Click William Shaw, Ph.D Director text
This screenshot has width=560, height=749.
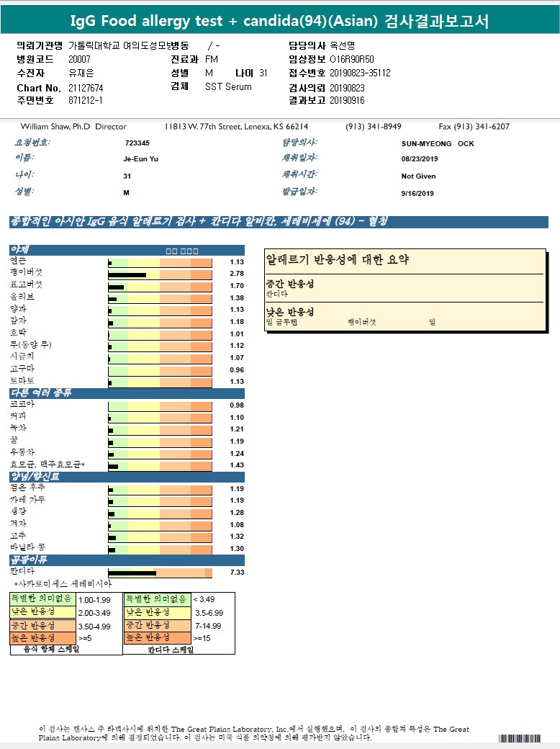pos(73,127)
